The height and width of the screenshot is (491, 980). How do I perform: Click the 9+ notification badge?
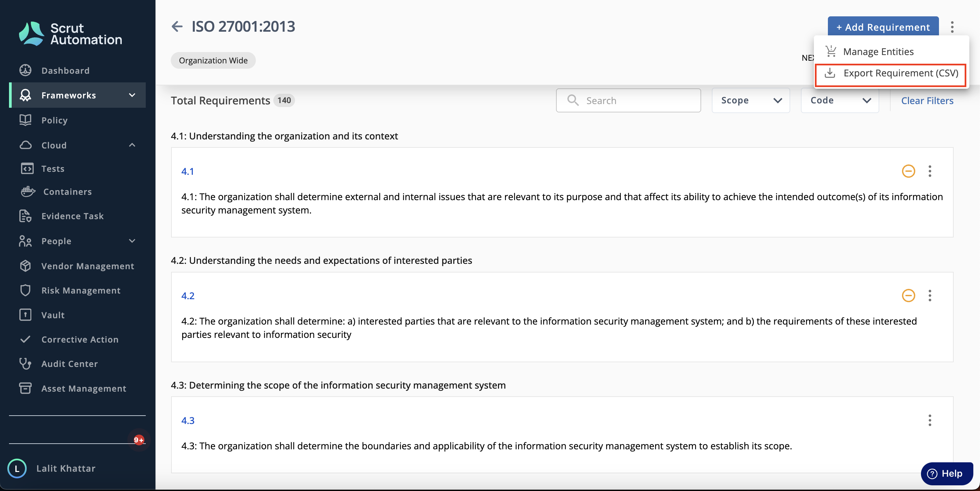pyautogui.click(x=139, y=440)
